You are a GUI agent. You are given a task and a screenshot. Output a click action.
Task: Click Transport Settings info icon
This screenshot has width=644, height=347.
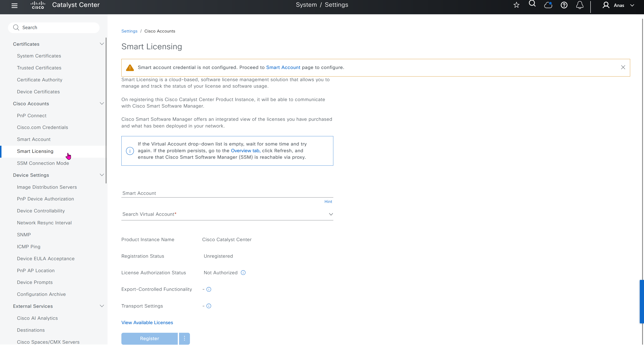click(x=209, y=306)
